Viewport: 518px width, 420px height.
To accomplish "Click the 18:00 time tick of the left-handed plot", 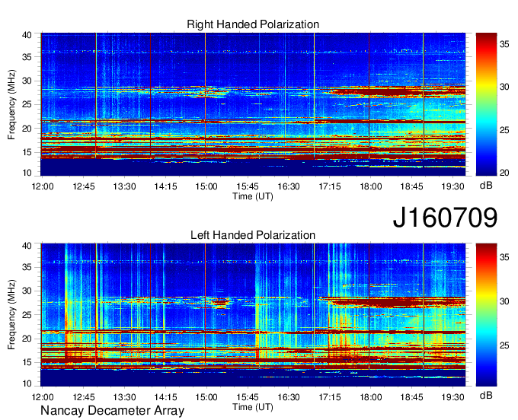I will point(371,397).
